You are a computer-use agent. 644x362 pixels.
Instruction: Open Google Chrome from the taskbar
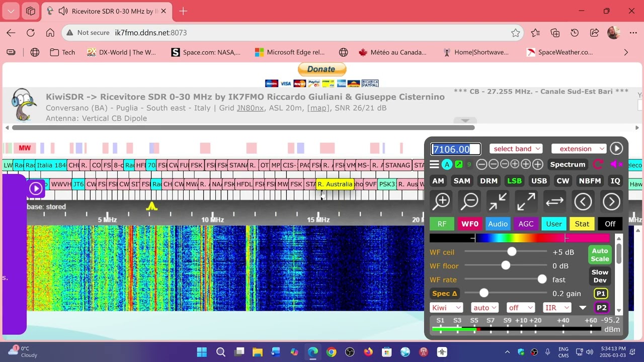point(331,352)
